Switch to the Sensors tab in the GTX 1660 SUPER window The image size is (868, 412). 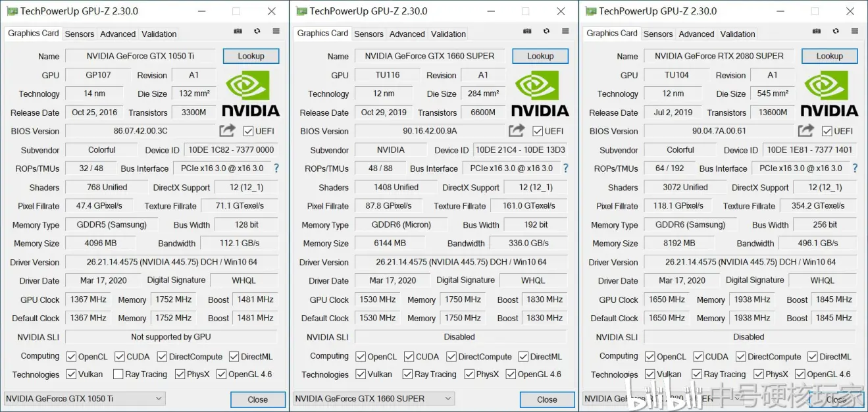pos(369,34)
